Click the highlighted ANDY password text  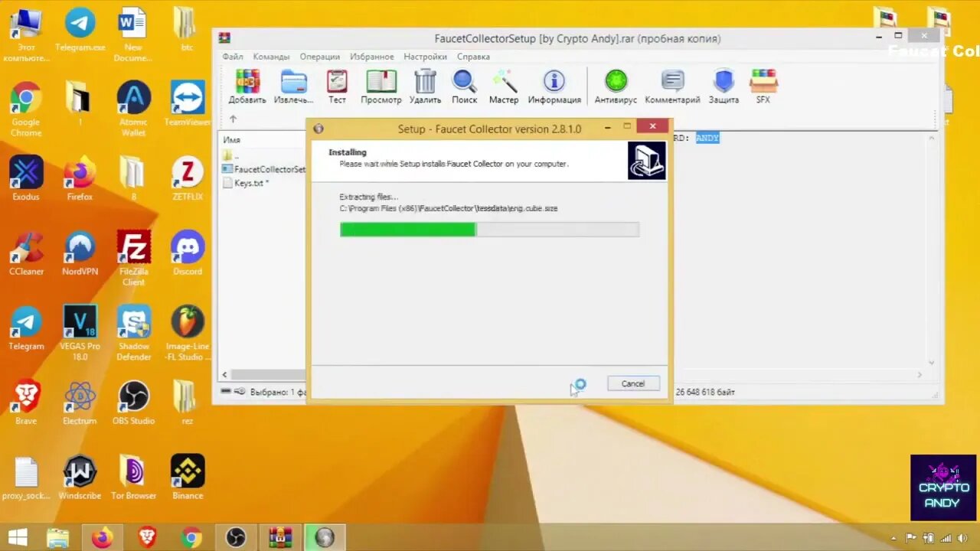[707, 138]
